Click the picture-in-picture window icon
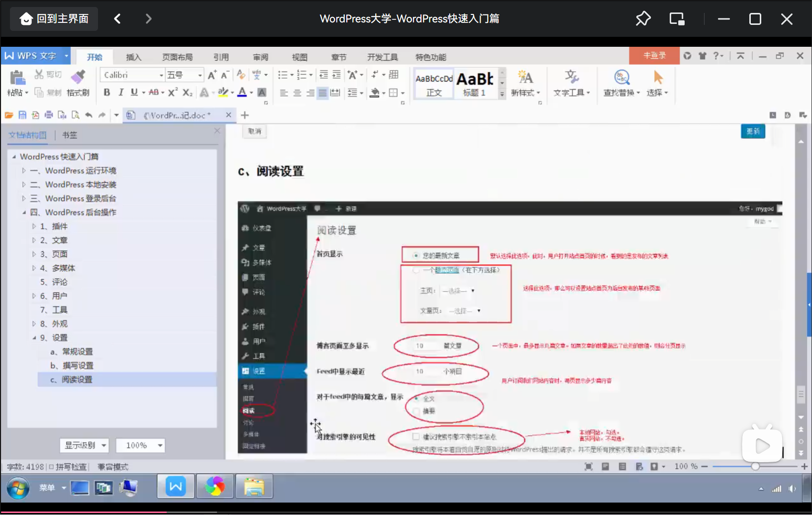This screenshot has width=812, height=515. tap(677, 19)
